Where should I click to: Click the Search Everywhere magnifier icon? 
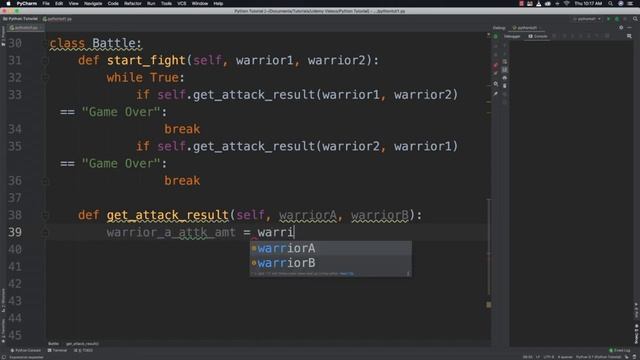pos(635,19)
